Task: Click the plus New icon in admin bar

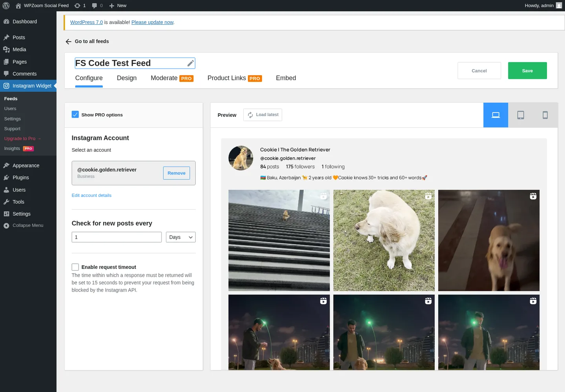Action: tap(112, 5)
